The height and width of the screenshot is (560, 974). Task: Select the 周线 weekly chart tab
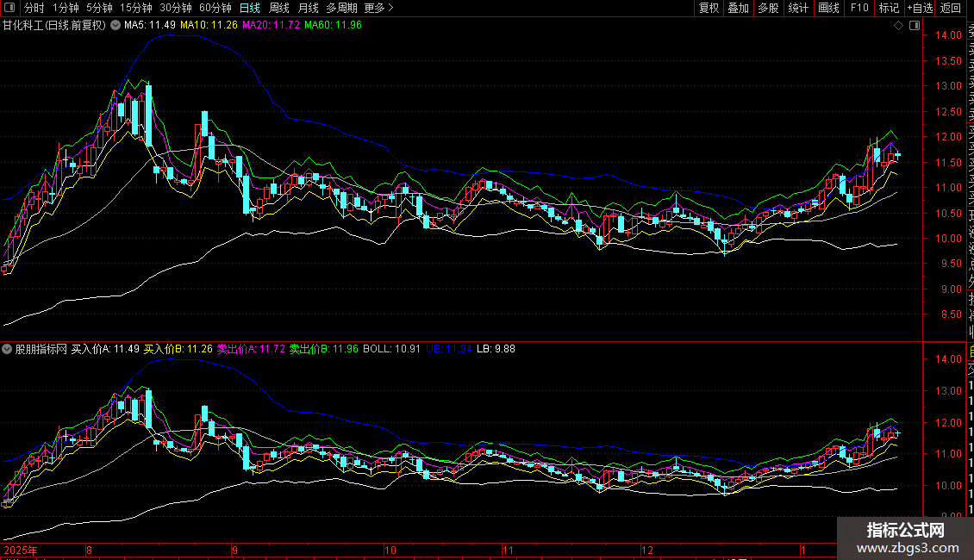pyautogui.click(x=279, y=8)
